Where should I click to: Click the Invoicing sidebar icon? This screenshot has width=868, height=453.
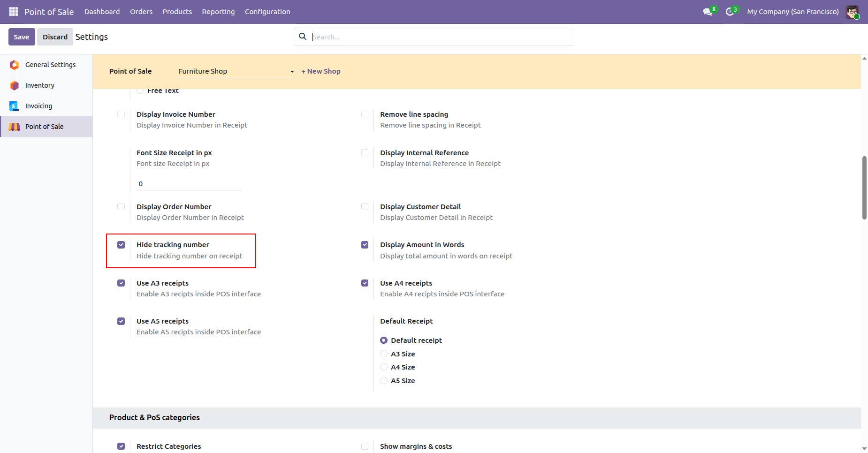[x=15, y=106]
